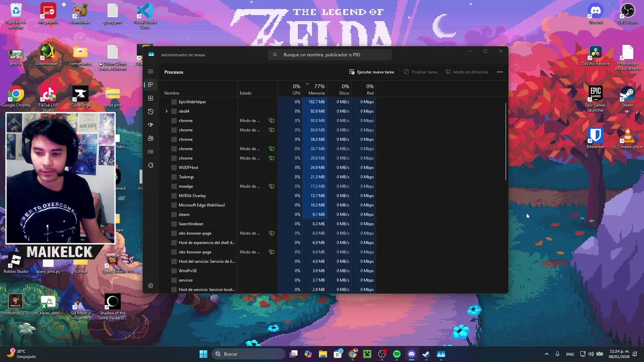Open the Details list page in sidebar
Image resolution: width=644 pixels, height=362 pixels.
[x=150, y=152]
